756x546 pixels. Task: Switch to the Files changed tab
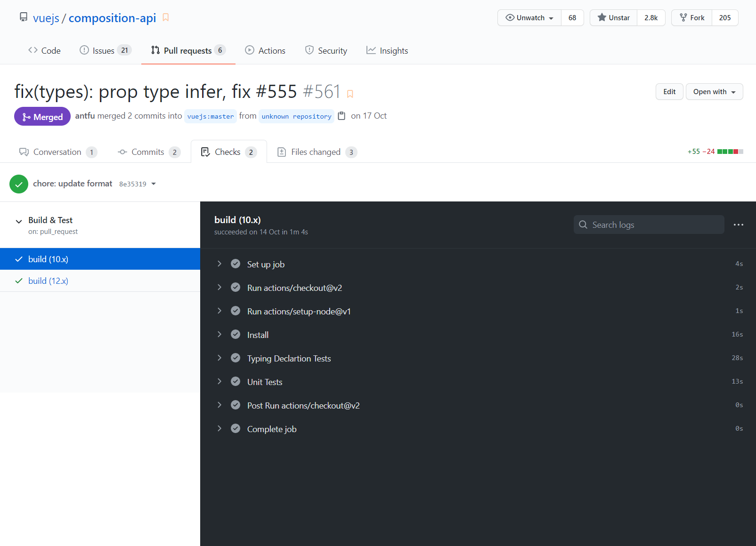[317, 152]
